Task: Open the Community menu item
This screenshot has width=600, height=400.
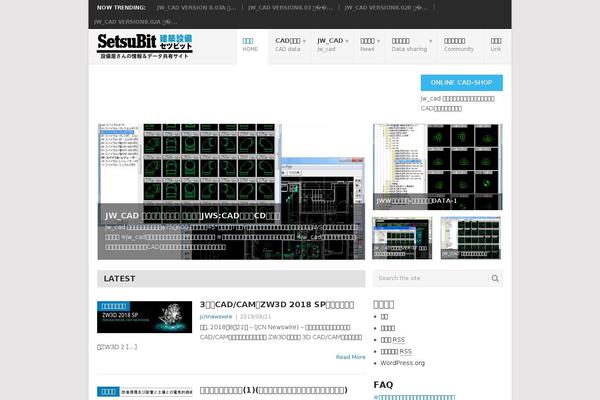Action: 459,45
